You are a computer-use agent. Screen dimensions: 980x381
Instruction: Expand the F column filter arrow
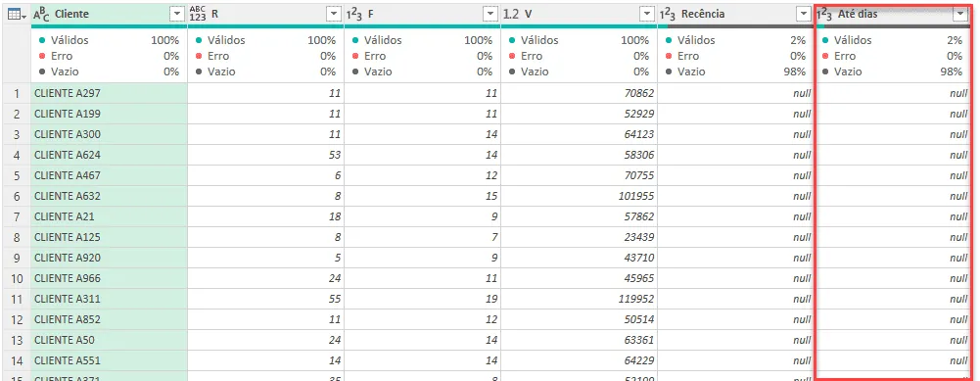(x=490, y=15)
